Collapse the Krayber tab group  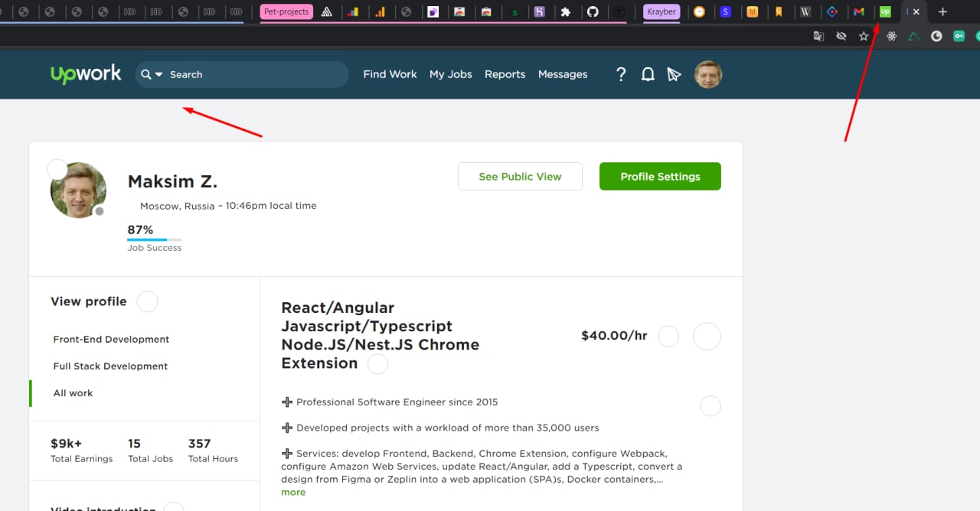661,11
